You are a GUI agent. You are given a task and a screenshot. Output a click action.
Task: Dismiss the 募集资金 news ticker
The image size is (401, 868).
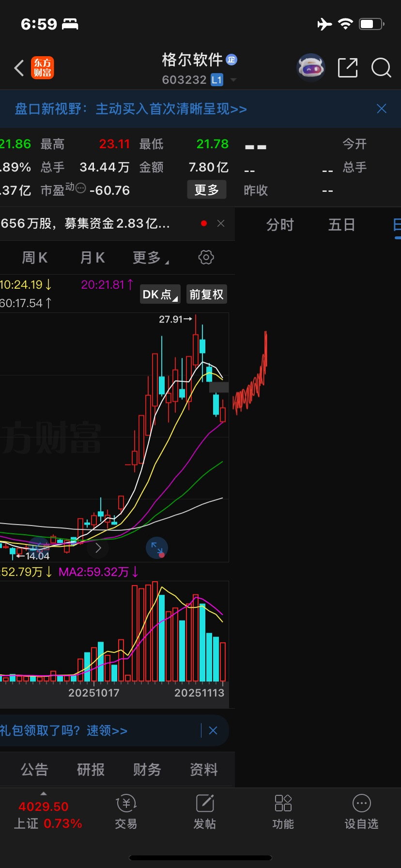coord(221,223)
